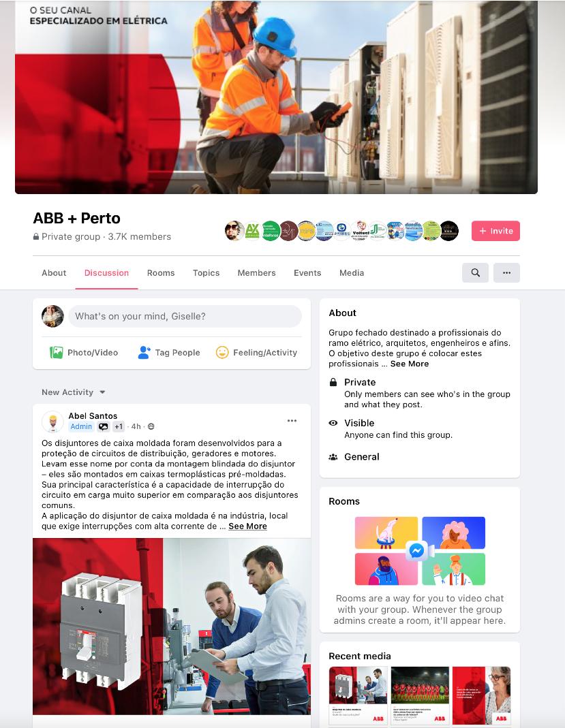Open Abel Santos profile name link

click(93, 415)
